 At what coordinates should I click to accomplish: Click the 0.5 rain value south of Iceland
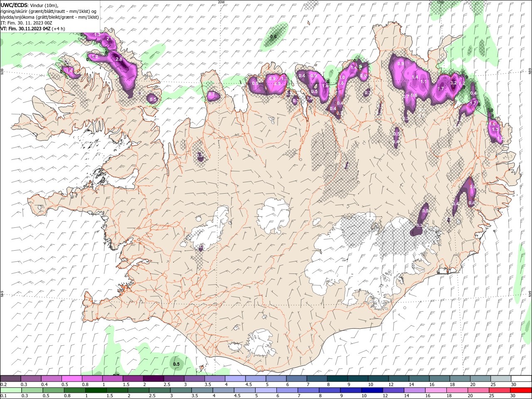pos(176,364)
